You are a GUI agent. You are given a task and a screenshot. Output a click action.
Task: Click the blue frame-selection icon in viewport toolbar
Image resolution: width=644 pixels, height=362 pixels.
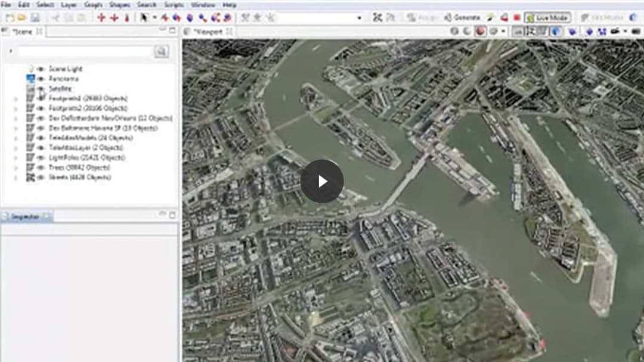coord(602,31)
